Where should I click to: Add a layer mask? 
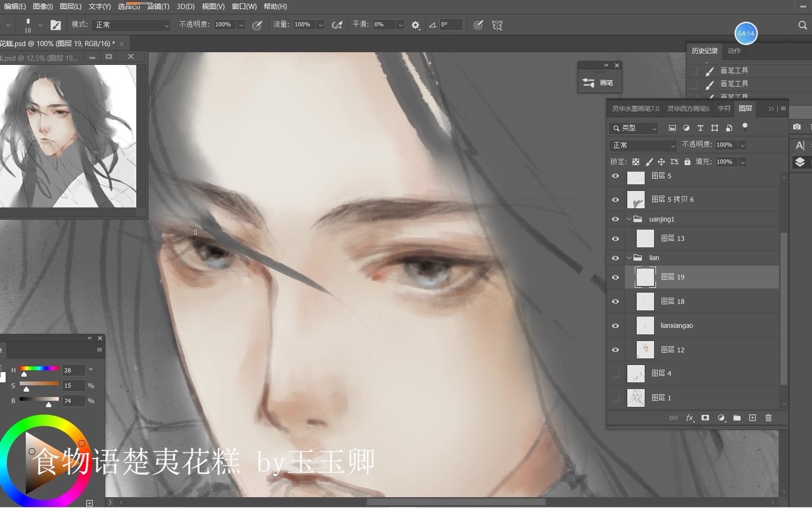(x=705, y=418)
